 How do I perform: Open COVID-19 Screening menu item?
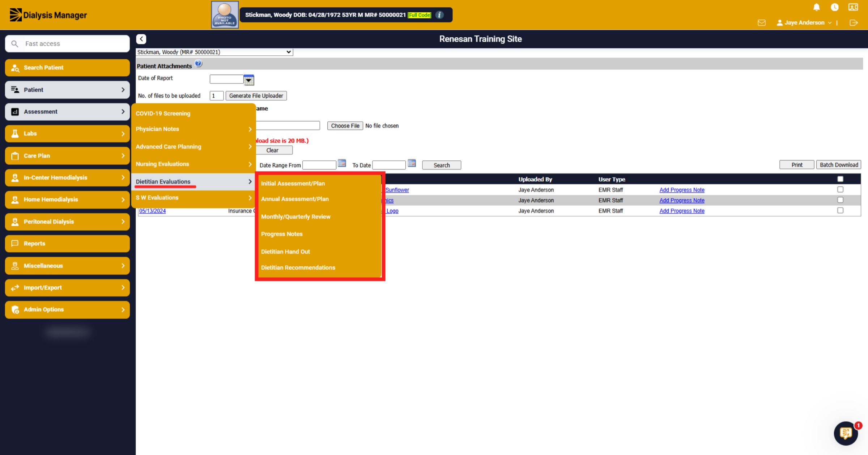(163, 114)
